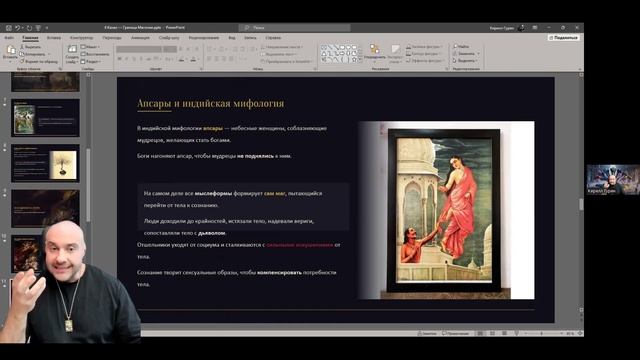Open the Animations (Анимация) tab
This screenshot has width=640, height=360.
point(140,38)
